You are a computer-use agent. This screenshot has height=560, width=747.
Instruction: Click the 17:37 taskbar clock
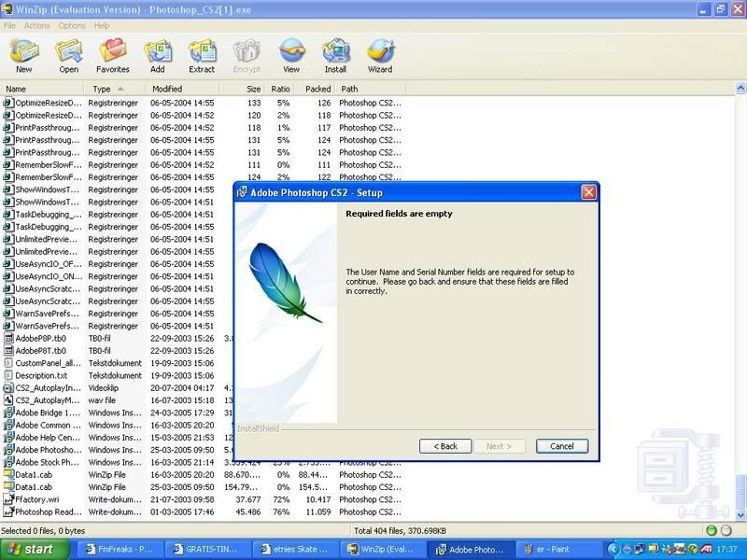tap(727, 550)
